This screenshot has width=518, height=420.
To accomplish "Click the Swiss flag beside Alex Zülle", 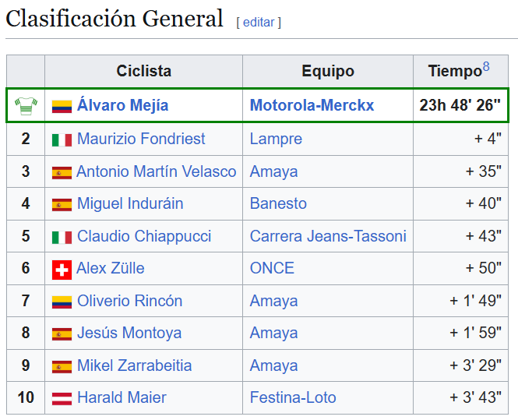I will pyautogui.click(x=62, y=270).
